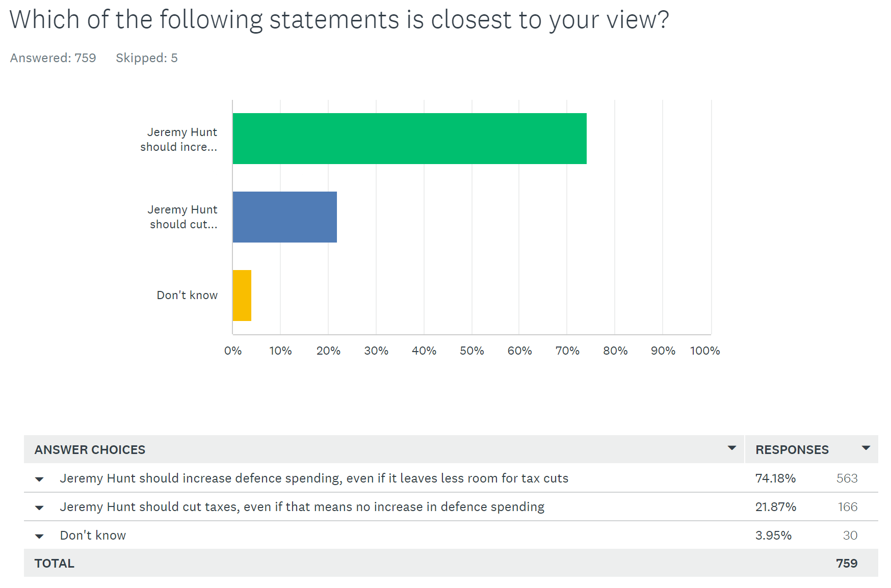The image size is (891, 588).
Task: Select the increase defence spending answer text
Action: pyautogui.click(x=314, y=478)
